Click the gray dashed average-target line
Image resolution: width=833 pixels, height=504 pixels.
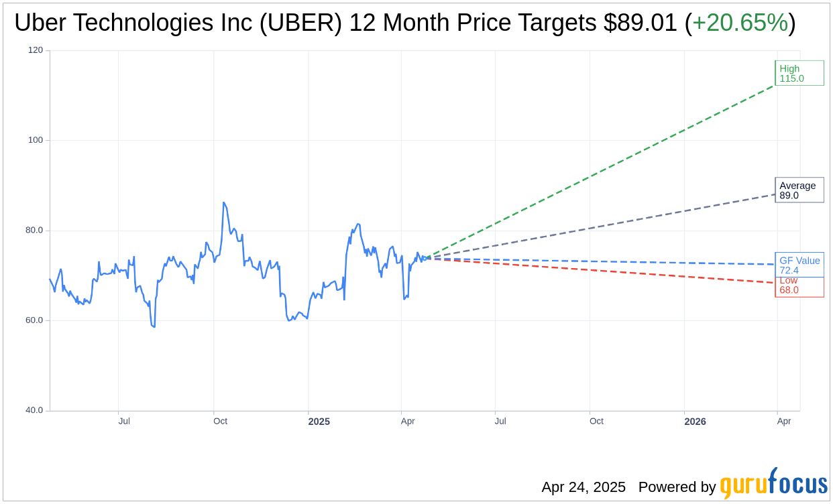coord(604,226)
